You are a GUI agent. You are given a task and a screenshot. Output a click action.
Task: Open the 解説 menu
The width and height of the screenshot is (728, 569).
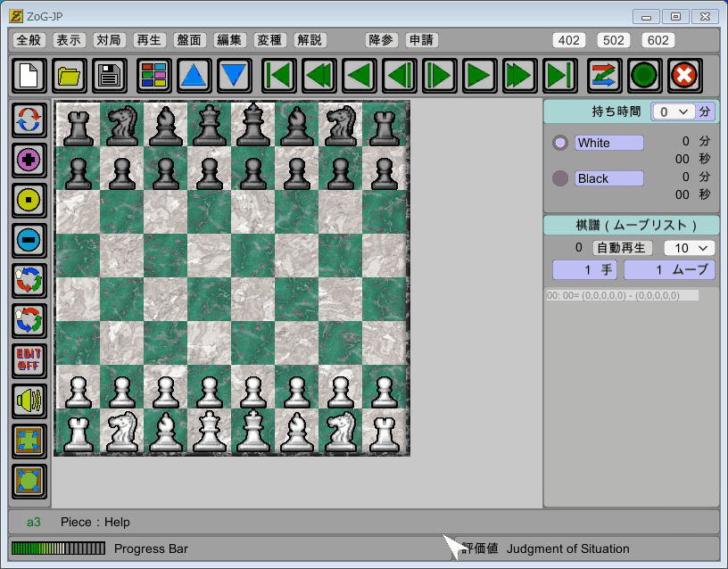point(310,40)
